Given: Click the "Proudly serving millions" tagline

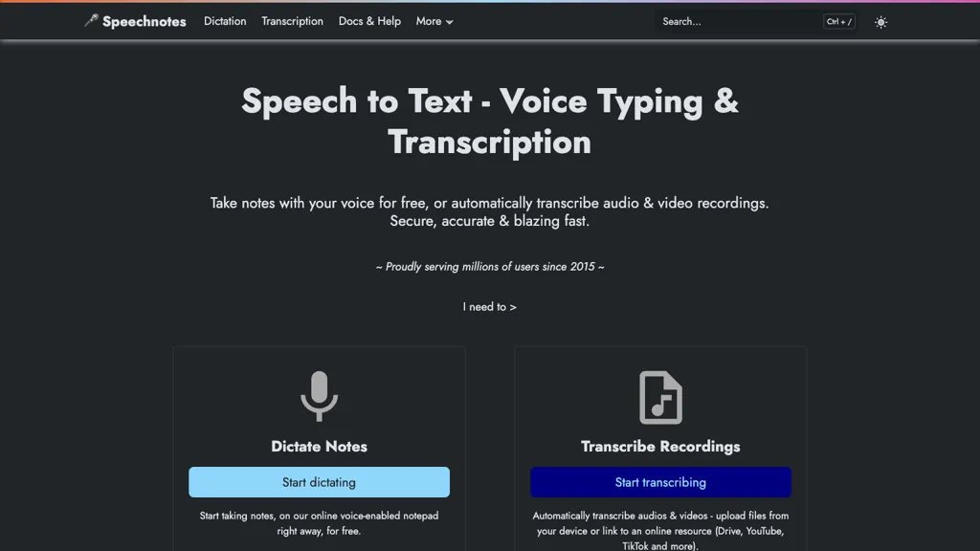Looking at the screenshot, I should (489, 267).
